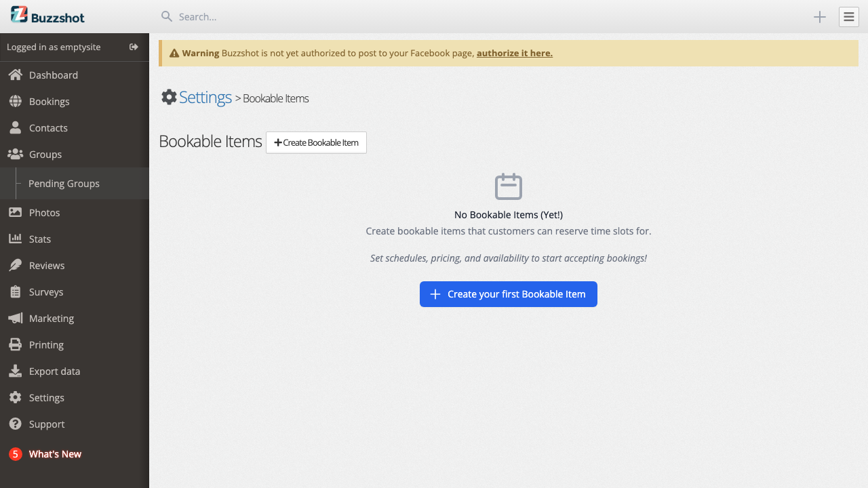The width and height of the screenshot is (868, 488).
Task: Click the Bookings globe icon
Action: pos(15,101)
